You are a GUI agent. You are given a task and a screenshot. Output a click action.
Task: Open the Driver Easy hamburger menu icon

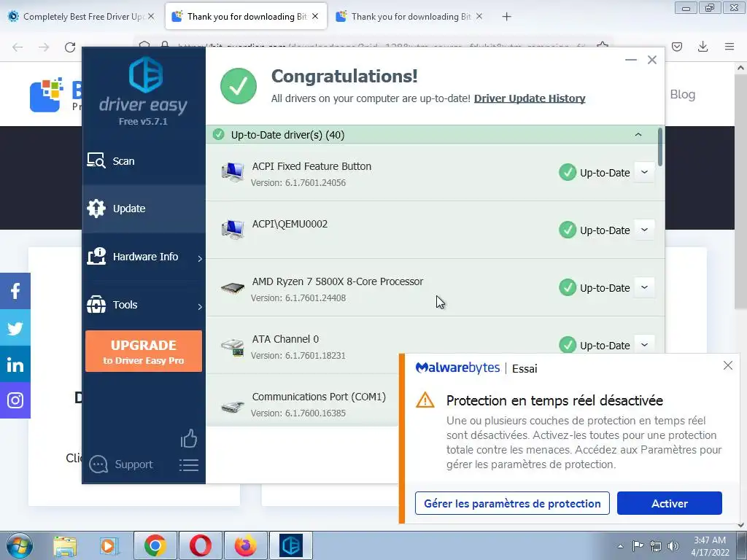(189, 465)
